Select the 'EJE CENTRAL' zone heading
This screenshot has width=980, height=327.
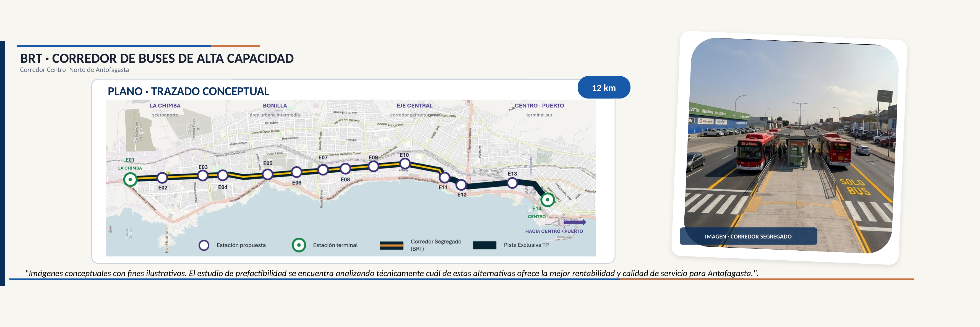tap(415, 106)
